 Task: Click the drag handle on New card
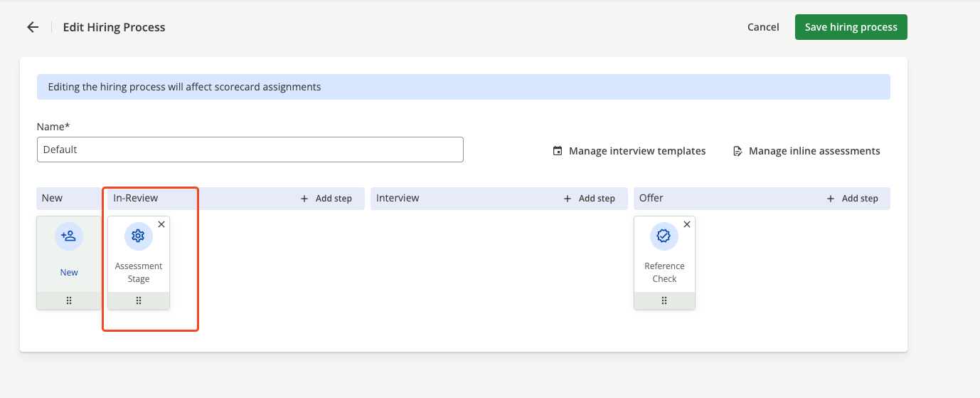click(69, 301)
